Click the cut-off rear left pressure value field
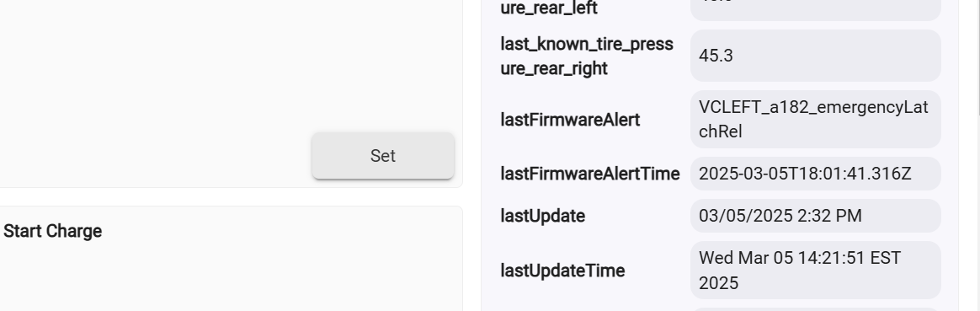 [x=815, y=9]
